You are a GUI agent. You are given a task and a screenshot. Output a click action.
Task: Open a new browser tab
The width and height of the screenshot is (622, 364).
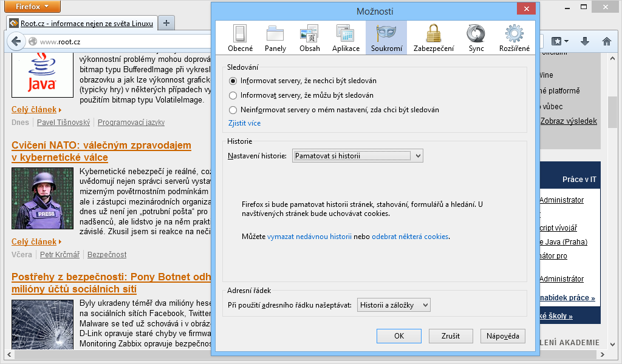166,23
